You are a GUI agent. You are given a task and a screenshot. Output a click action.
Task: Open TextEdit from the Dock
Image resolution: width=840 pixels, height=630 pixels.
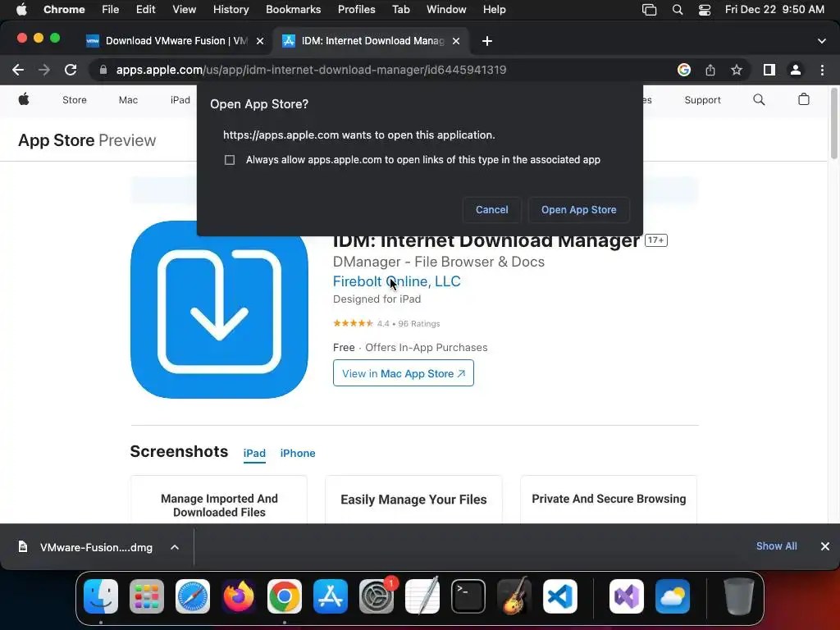(x=422, y=596)
